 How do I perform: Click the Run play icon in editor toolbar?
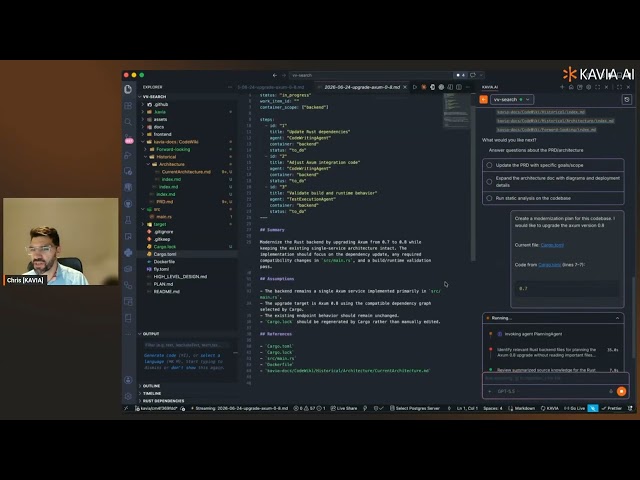(x=415, y=87)
